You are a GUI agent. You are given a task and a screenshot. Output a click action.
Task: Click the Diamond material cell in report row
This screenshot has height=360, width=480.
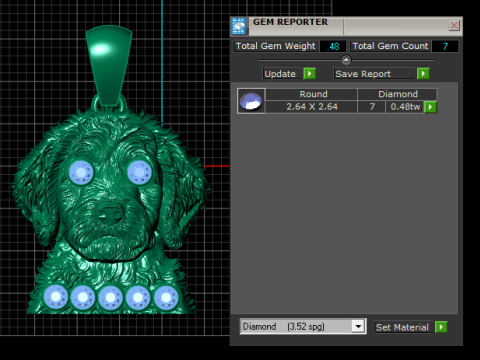[398, 94]
